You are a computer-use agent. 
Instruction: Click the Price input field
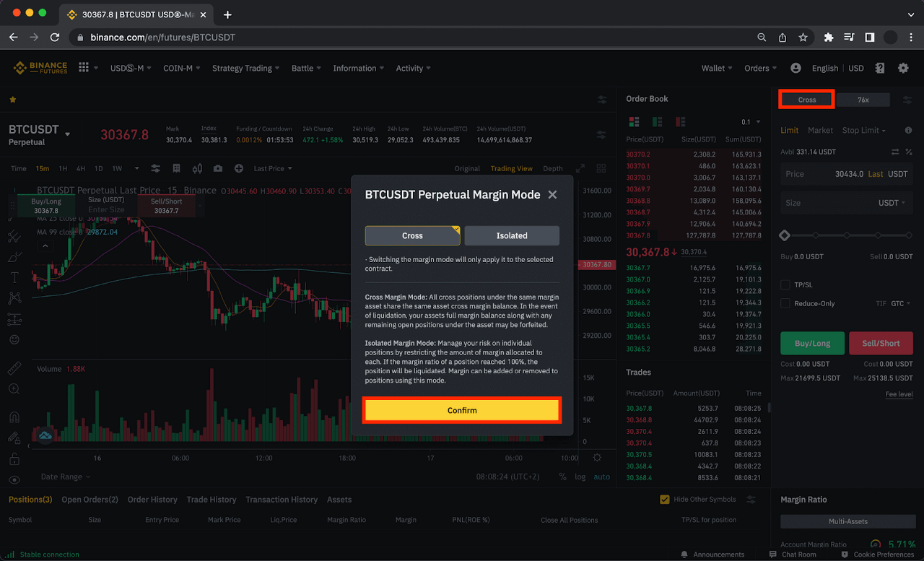(x=847, y=174)
